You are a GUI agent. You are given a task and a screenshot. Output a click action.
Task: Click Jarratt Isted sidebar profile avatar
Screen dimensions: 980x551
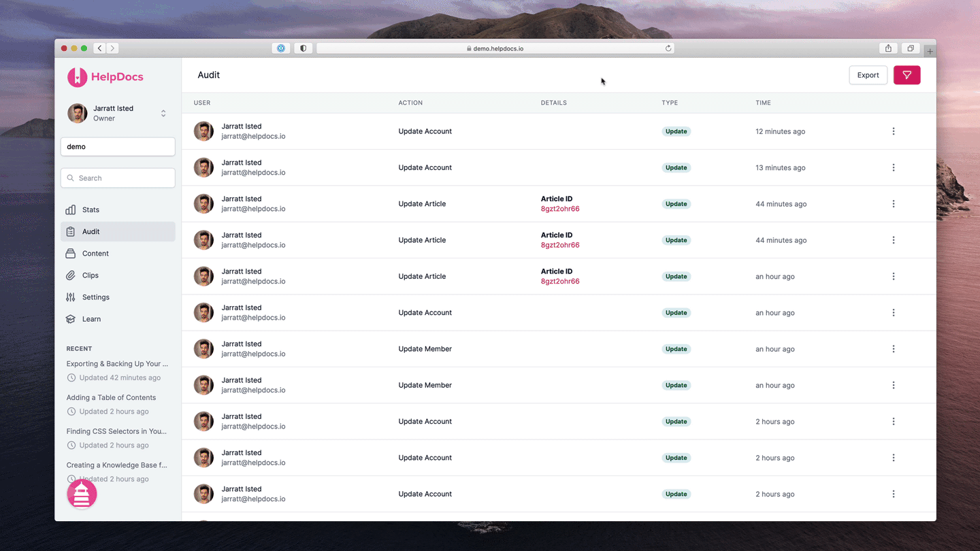(x=77, y=114)
